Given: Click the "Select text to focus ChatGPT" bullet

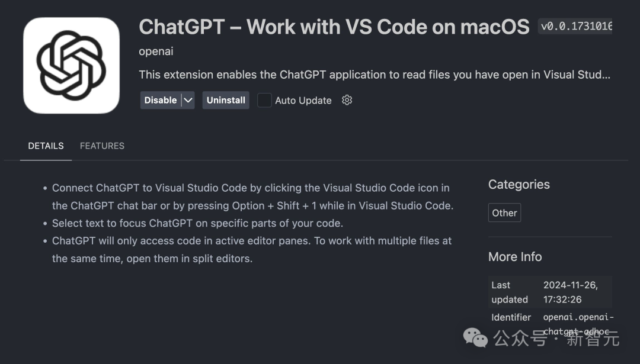Looking at the screenshot, I should coord(197,223).
